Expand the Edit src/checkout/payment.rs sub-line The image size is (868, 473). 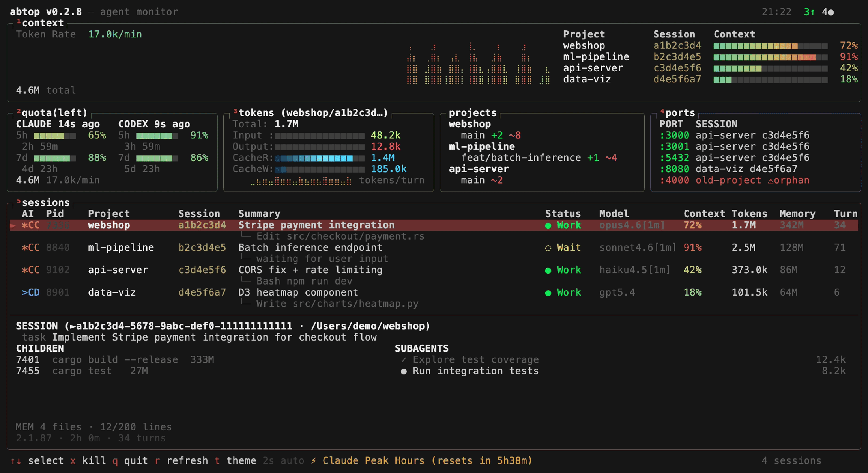tap(340, 236)
